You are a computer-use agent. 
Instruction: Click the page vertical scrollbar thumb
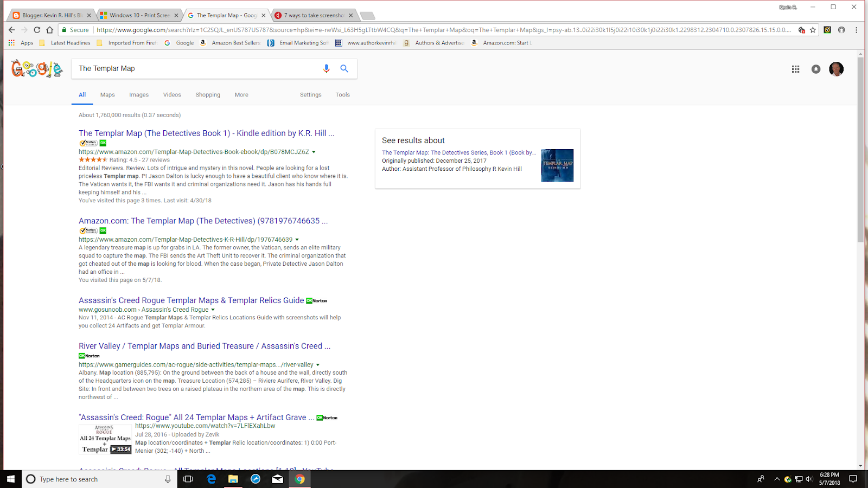pyautogui.click(x=860, y=149)
